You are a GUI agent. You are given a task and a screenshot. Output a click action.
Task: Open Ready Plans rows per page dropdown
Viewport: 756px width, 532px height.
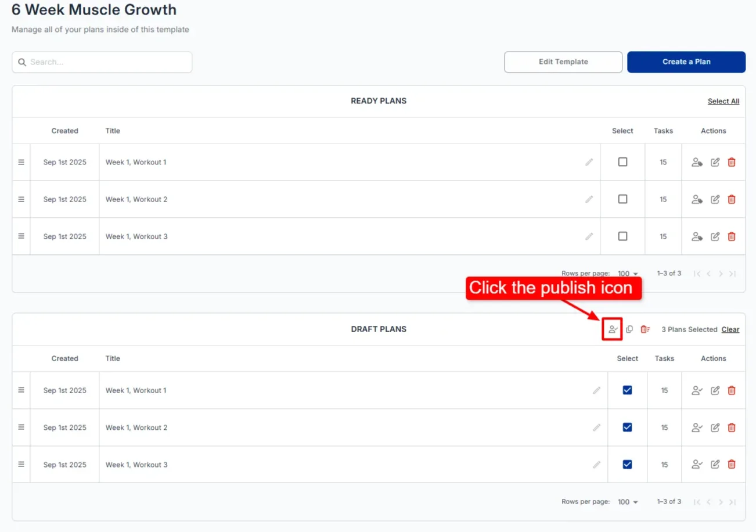628,274
